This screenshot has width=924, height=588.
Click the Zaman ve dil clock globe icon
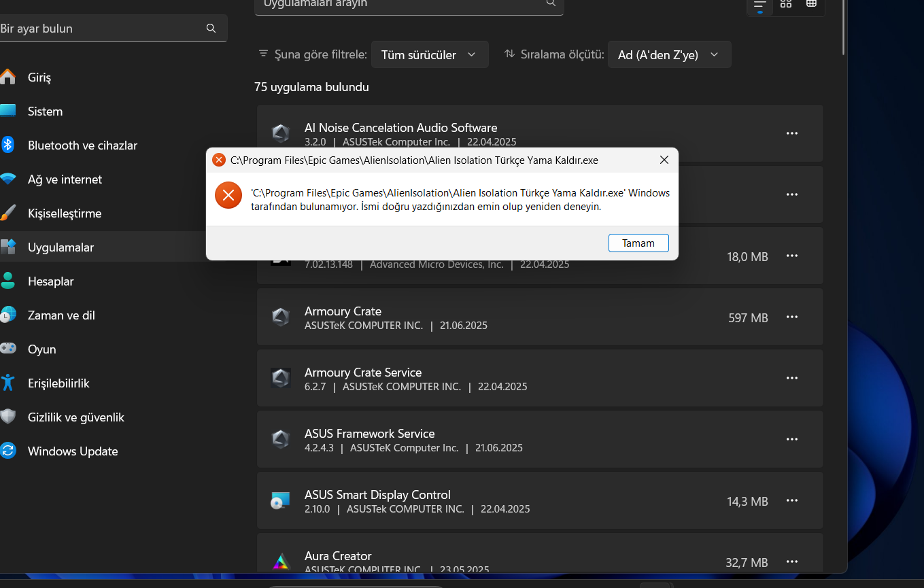(7, 315)
